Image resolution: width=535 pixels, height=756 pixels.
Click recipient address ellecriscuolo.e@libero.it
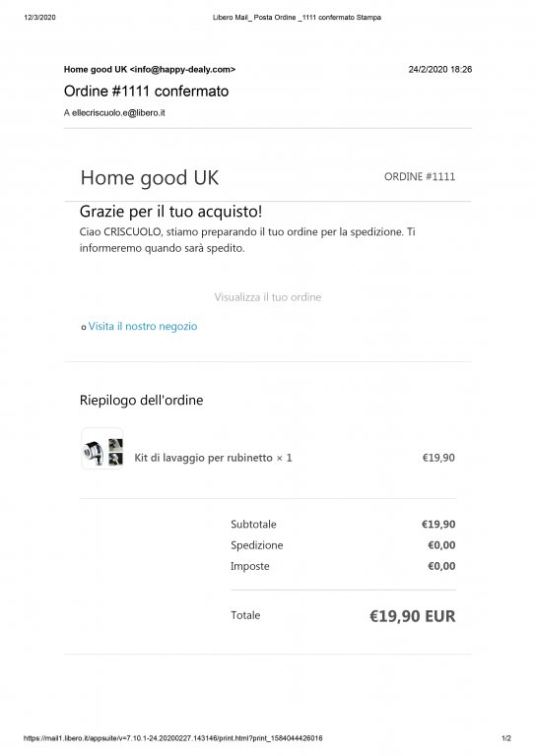coord(118,113)
